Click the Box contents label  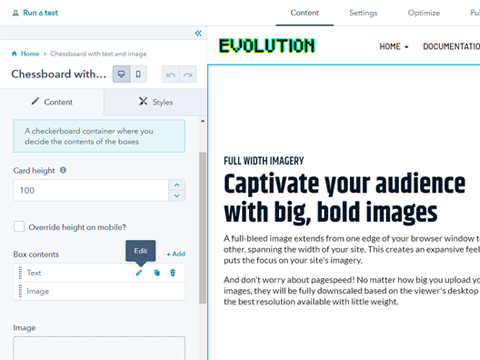(36, 254)
